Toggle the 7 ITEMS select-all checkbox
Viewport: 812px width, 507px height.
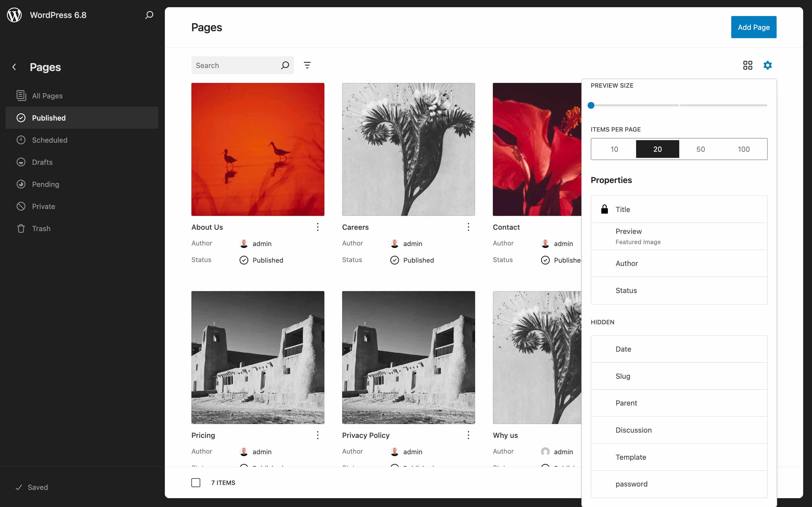(196, 482)
